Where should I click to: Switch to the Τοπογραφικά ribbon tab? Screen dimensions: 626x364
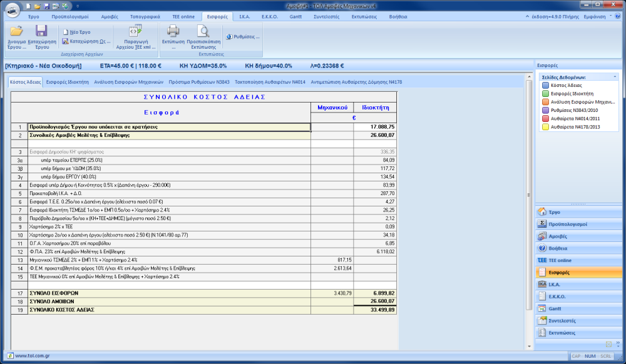pos(145,17)
